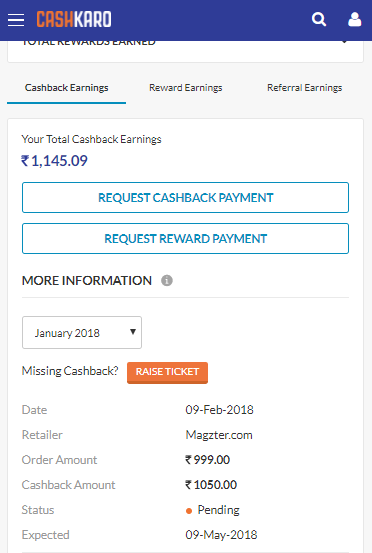Click the dropdown arrow beside January 2018
372x553 pixels.
tap(133, 332)
